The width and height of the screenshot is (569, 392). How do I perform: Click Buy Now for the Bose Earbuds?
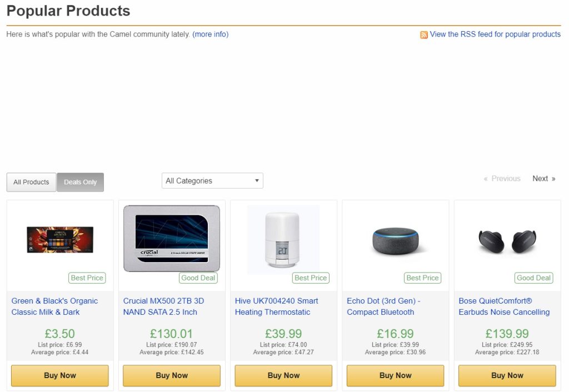507,375
